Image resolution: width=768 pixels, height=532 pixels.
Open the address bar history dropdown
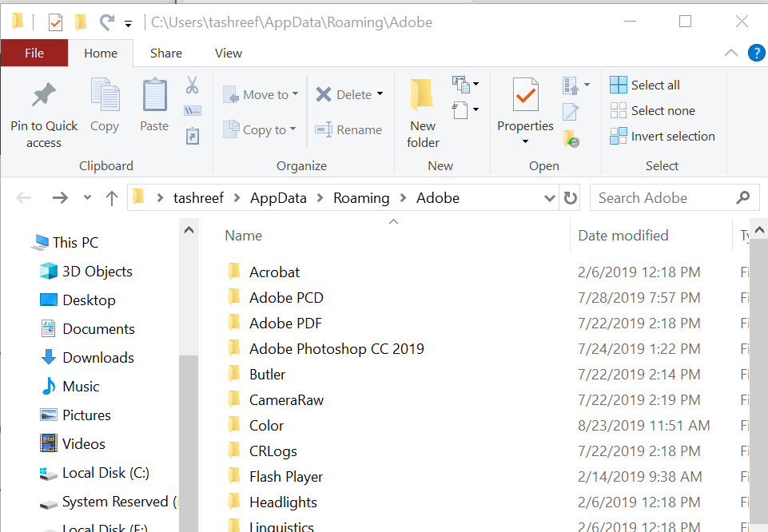[550, 198]
